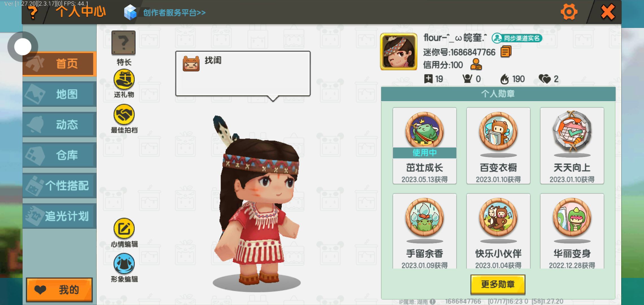Image resolution: width=644 pixels, height=305 pixels.
Task: Open the 个性搭配 tab
Action: point(59,186)
